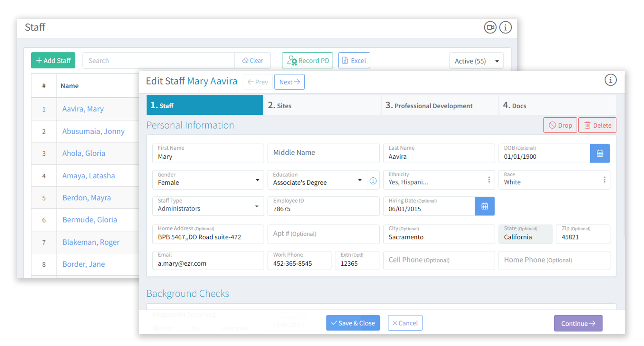Go to the Docs tab
Image resolution: width=644 pixels, height=346 pixels.
[556, 105]
